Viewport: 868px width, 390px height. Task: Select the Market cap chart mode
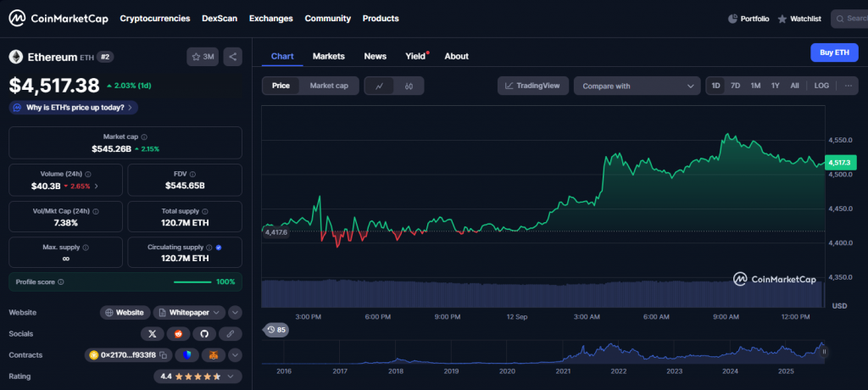(329, 86)
